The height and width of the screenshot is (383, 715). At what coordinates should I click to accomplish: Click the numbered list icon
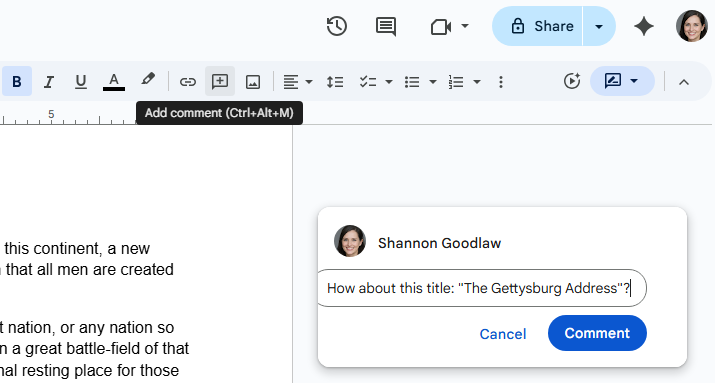pos(456,82)
